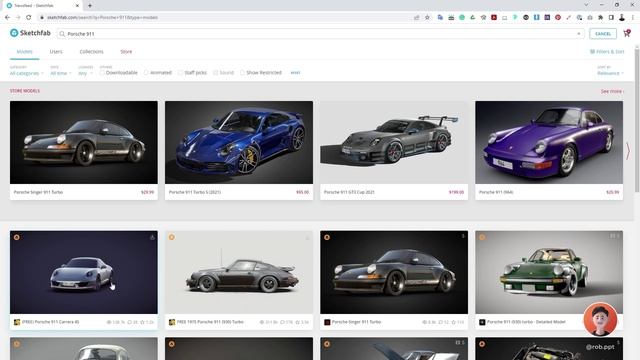The image size is (640, 360).
Task: Switch to the Store tab
Action: (x=126, y=52)
